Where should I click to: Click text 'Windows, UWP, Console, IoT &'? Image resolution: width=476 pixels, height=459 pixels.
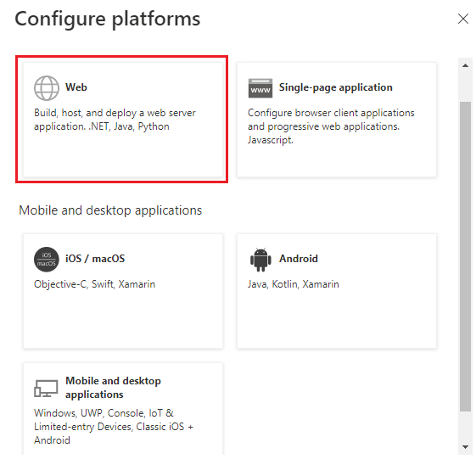pos(104,413)
